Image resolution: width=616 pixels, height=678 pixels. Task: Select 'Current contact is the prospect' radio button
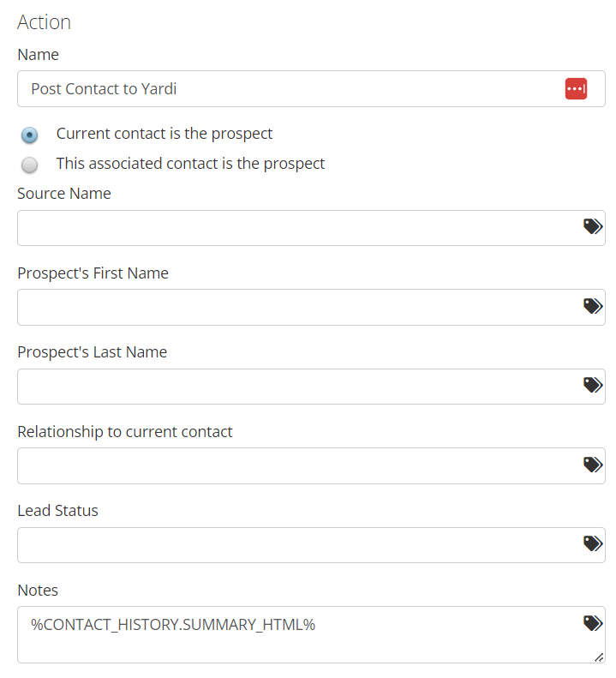[29, 135]
